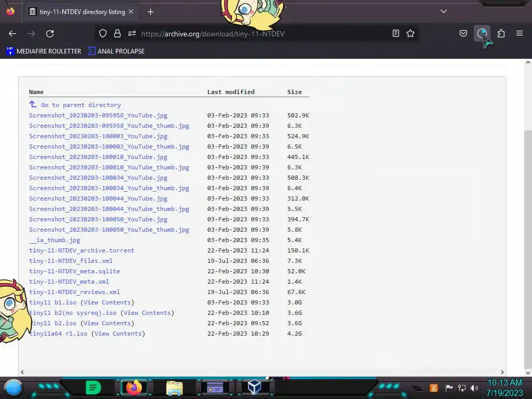Expand the list all tabs chevron

tap(444, 11)
